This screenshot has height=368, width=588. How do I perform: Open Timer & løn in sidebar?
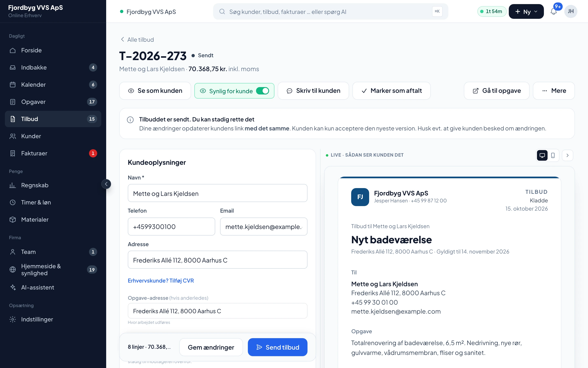[x=53, y=202]
